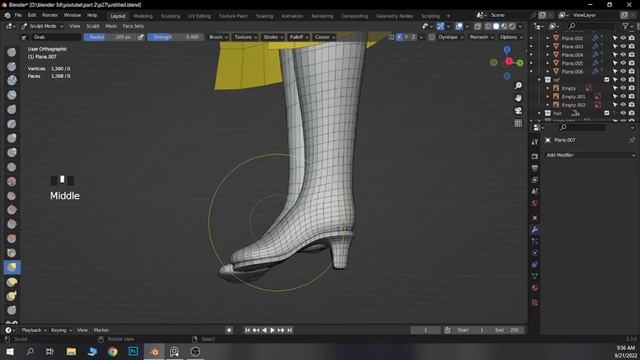
Task: Toggle X axis symmetry button
Action: pos(400,37)
